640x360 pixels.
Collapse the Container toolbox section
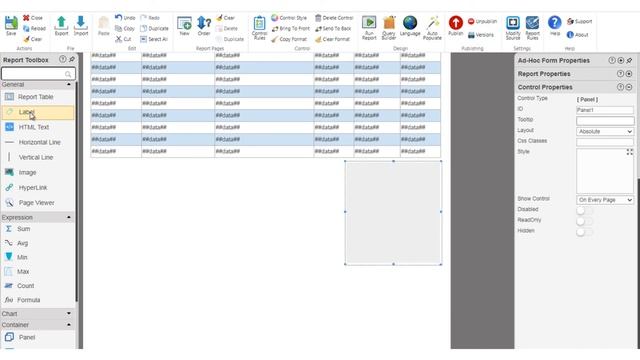[69, 325]
